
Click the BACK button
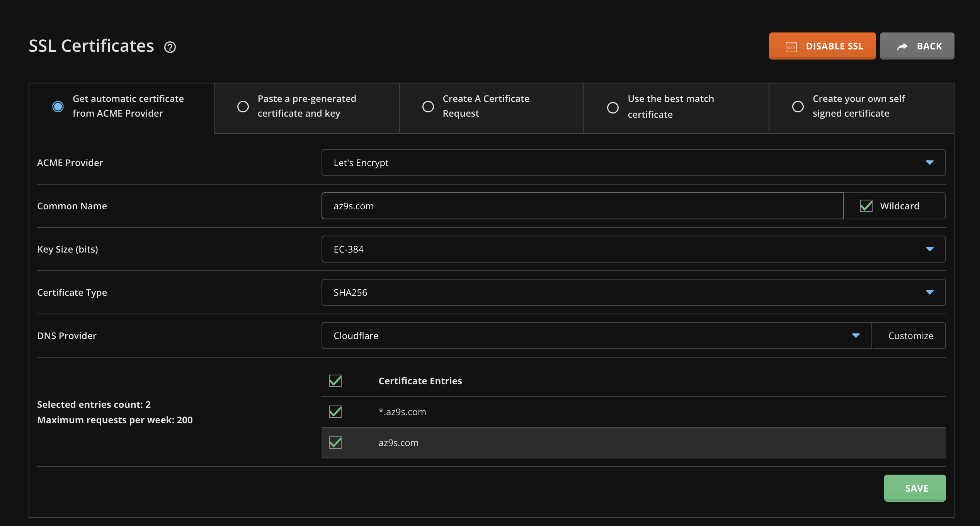(x=917, y=46)
